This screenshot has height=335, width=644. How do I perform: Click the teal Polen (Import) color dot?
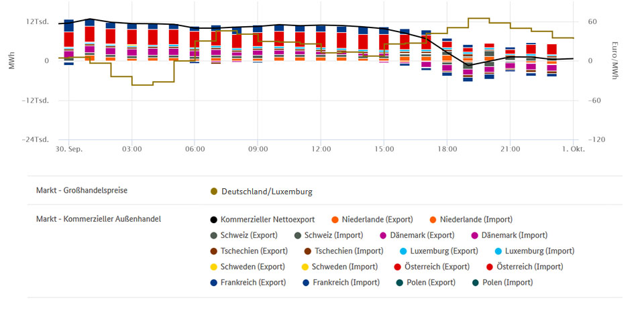[x=475, y=283]
